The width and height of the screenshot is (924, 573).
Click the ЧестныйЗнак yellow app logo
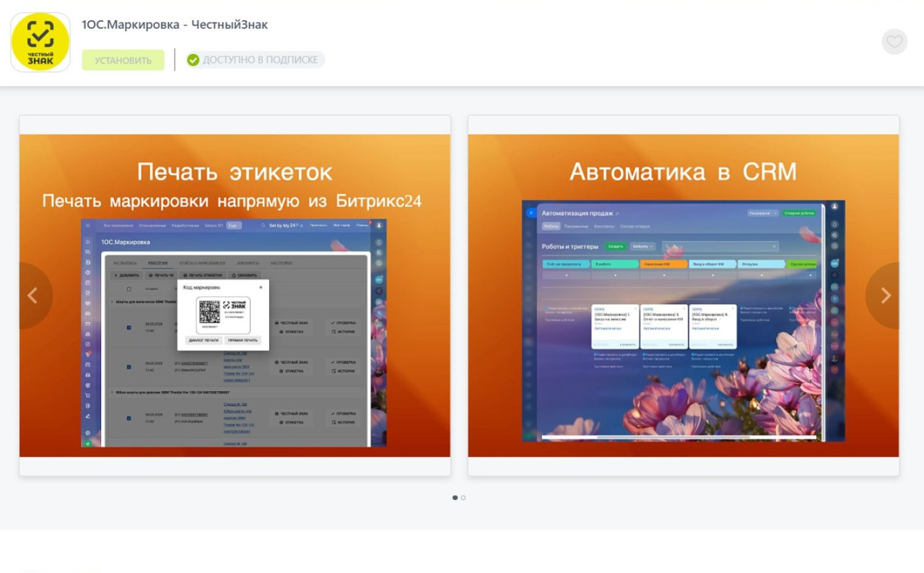[40, 42]
